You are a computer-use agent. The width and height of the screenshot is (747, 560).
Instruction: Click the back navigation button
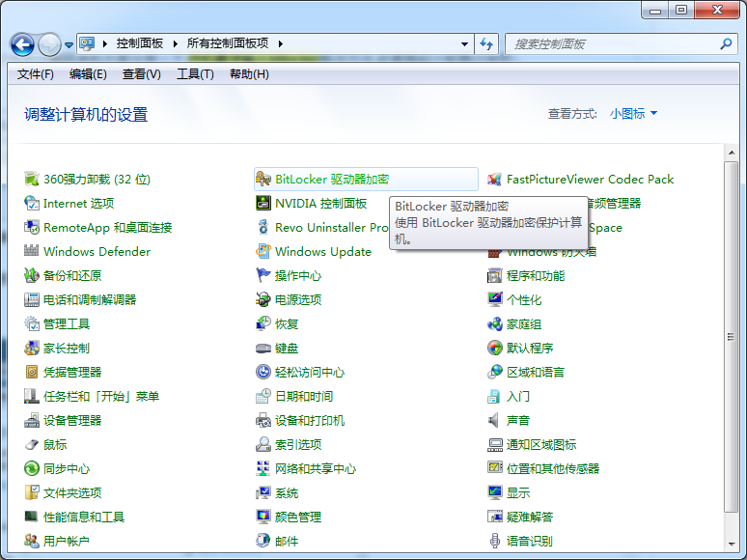pyautogui.click(x=23, y=44)
